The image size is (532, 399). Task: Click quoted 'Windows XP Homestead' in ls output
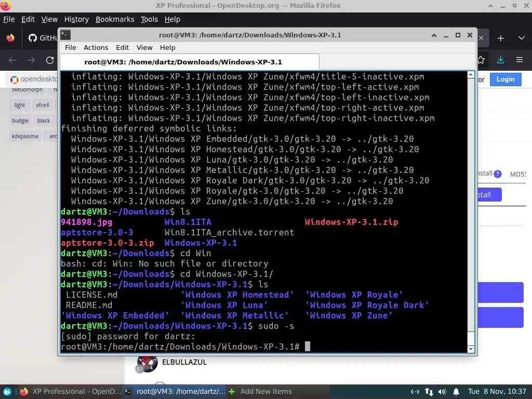pos(237,295)
